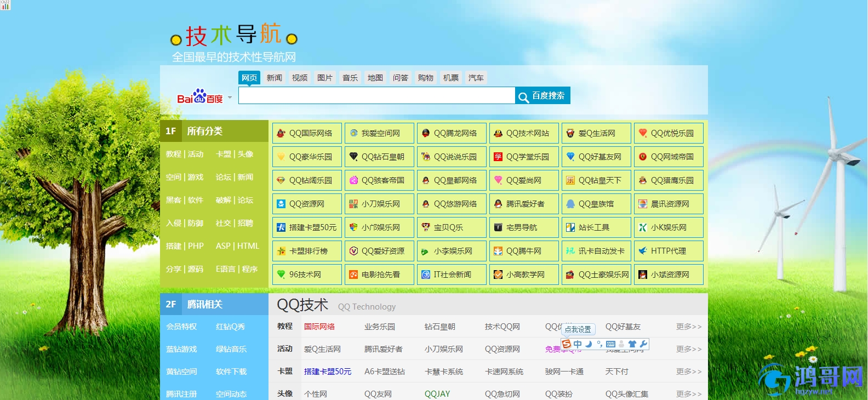The height and width of the screenshot is (400, 868).
Task: Click the blue diamond icon beside QQ好基友网
Action: tap(570, 157)
